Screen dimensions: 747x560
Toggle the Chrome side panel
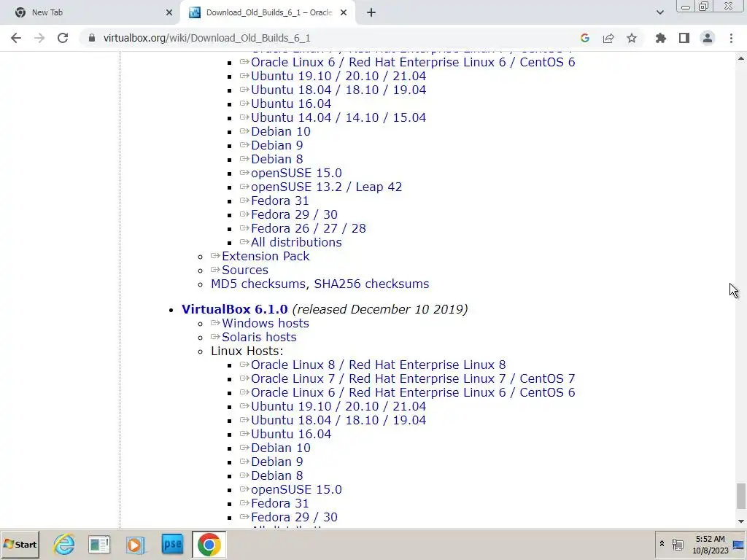pos(684,38)
